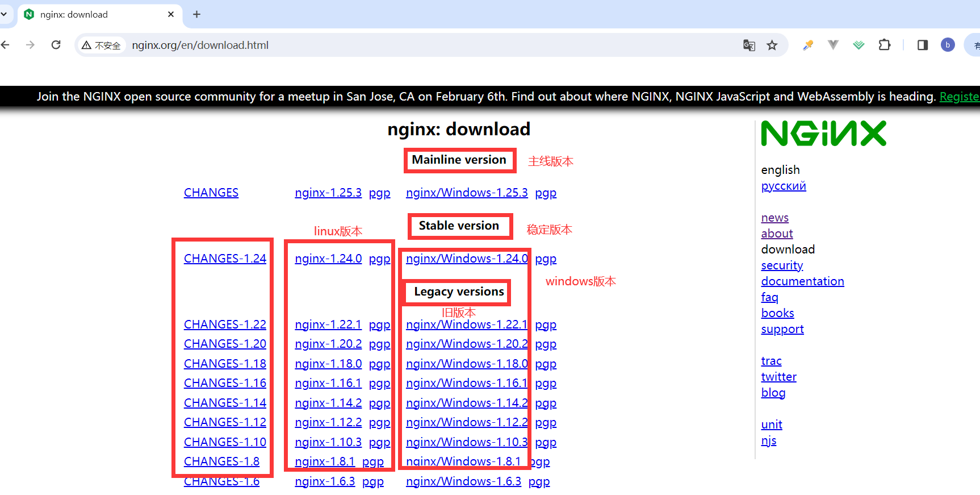Bookmark this page with the star
The width and height of the screenshot is (980, 495).
[772, 45]
